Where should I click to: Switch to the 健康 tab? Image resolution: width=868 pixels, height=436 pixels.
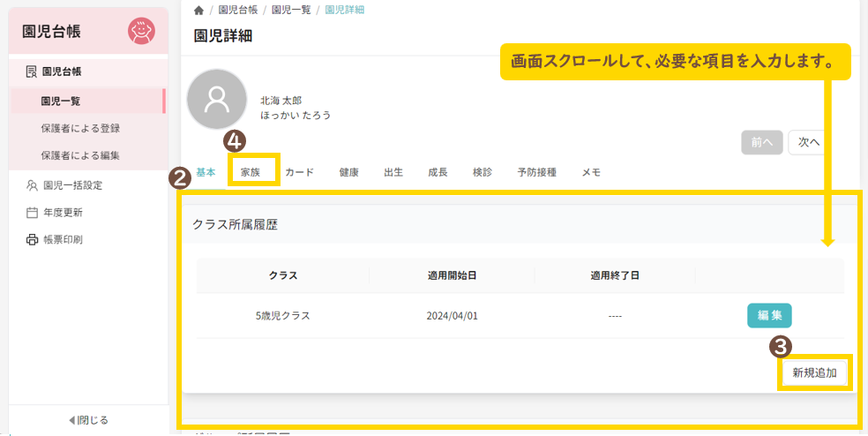tap(348, 172)
